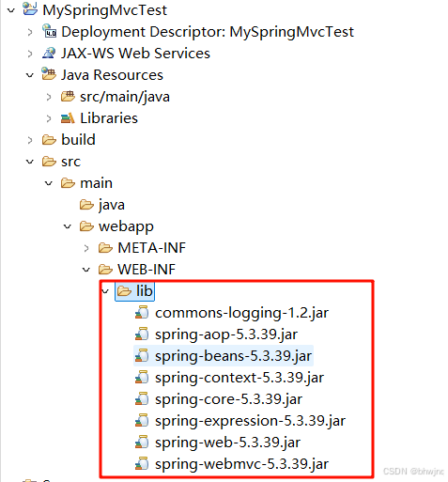Select the main folder label
This screenshot has height=482, width=448.
click(97, 183)
